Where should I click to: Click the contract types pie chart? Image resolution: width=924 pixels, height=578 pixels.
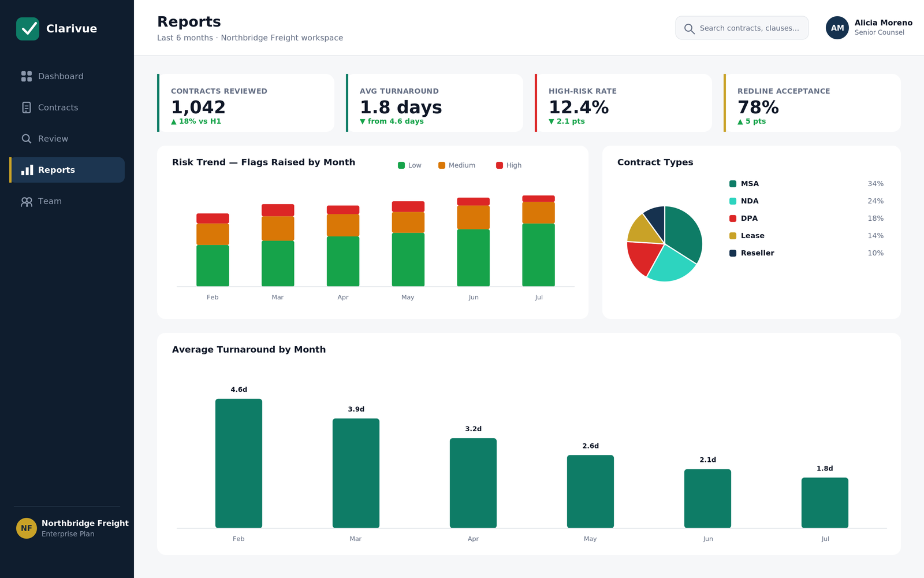[665, 244]
